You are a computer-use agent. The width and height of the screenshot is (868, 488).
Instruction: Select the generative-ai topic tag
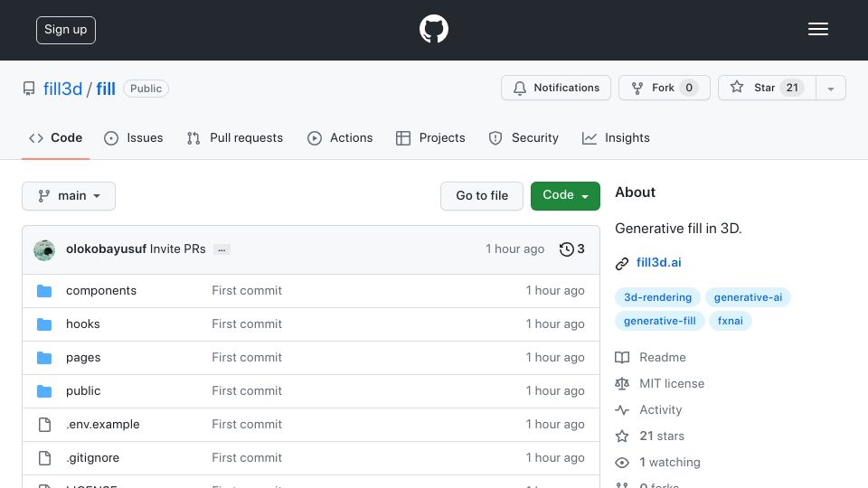coord(748,297)
